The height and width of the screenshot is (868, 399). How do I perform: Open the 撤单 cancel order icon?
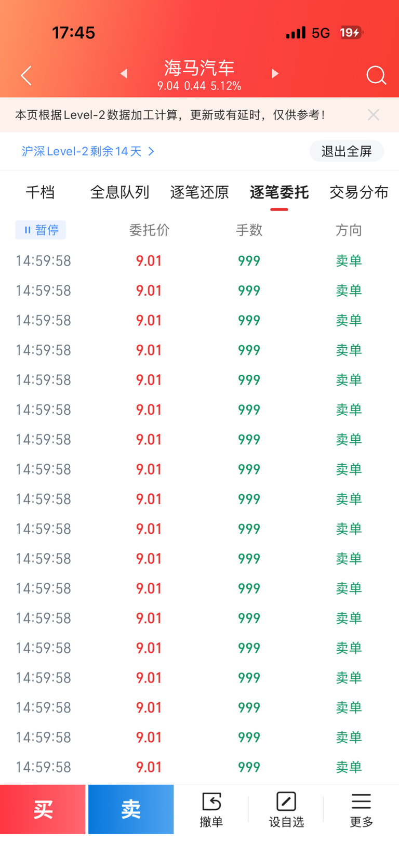tap(211, 809)
